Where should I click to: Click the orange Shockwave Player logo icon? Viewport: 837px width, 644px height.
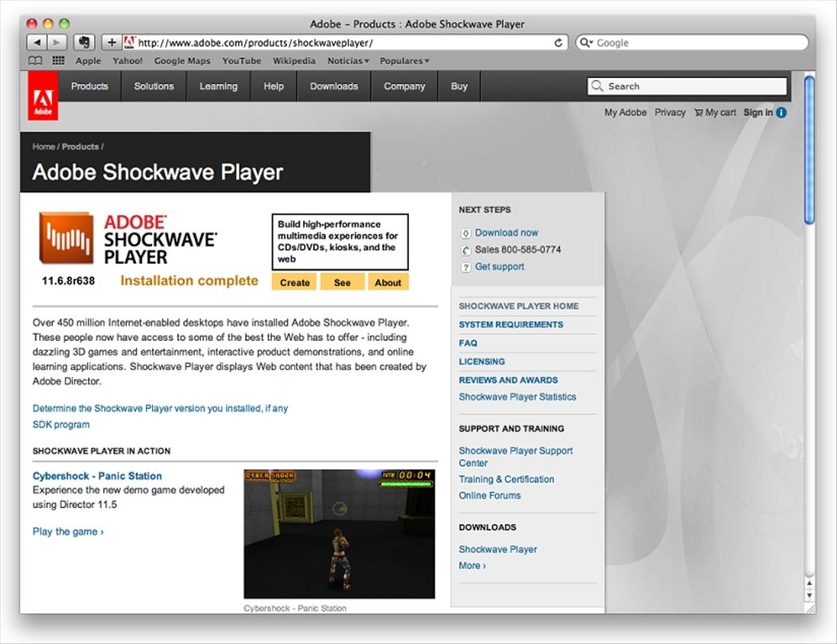[66, 238]
